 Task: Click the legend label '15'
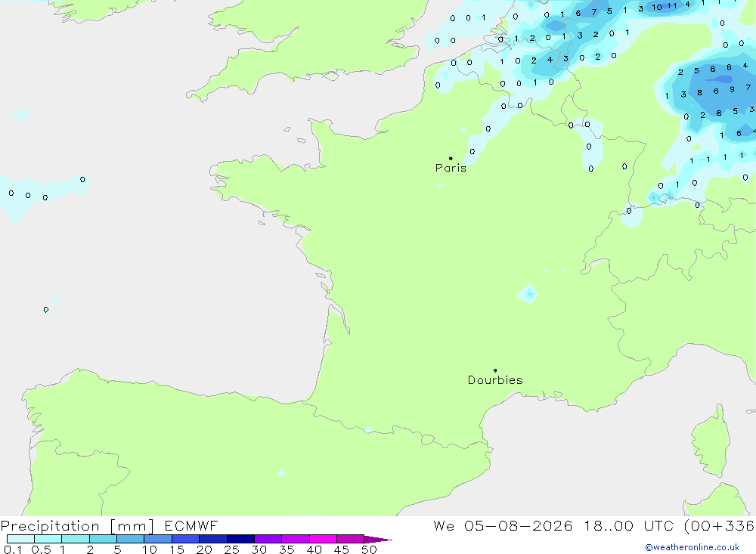point(177,549)
